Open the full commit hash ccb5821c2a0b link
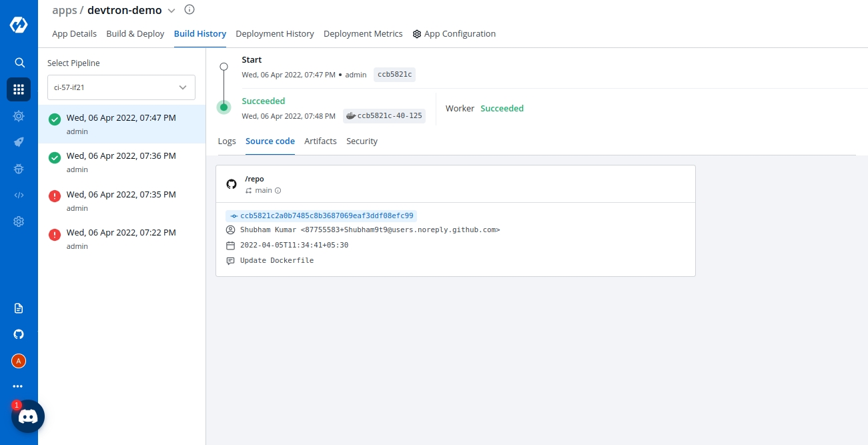Image resolution: width=868 pixels, height=445 pixels. 326,216
